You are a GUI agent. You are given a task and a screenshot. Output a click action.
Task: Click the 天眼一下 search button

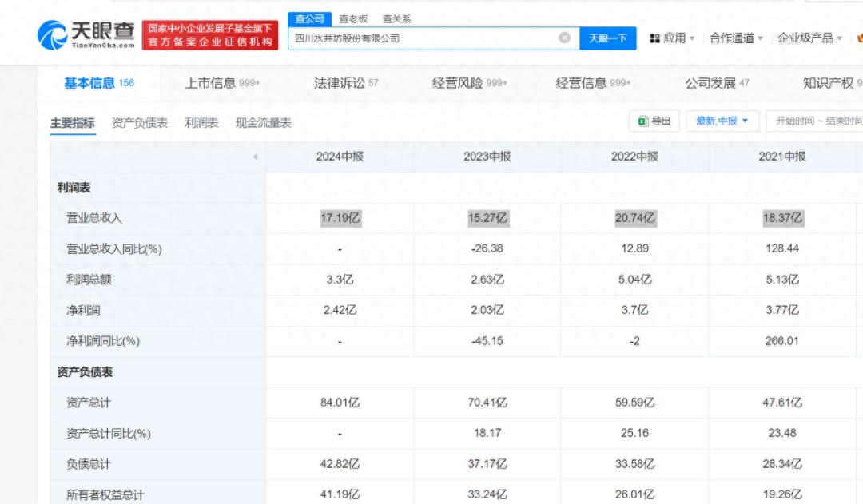click(x=607, y=38)
